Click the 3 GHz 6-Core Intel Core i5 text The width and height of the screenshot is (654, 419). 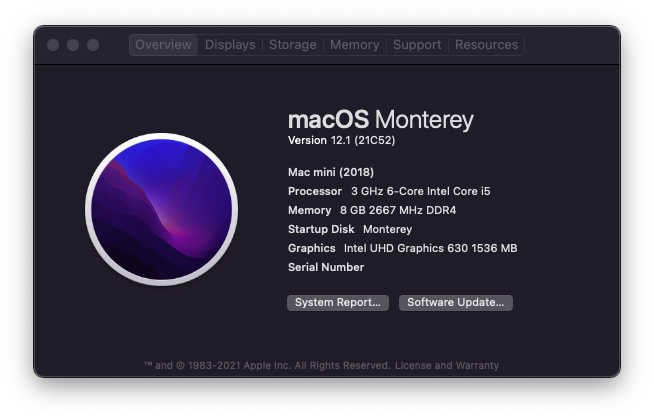pyautogui.click(x=420, y=191)
